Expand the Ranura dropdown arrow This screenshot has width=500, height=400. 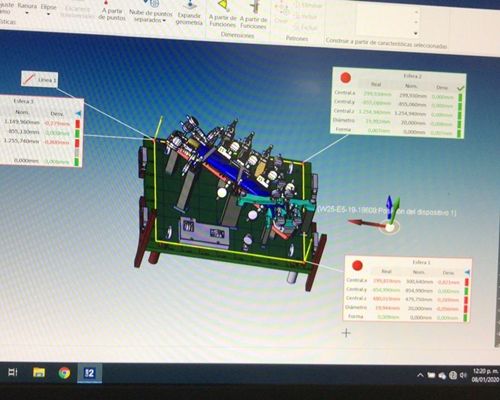point(27,13)
